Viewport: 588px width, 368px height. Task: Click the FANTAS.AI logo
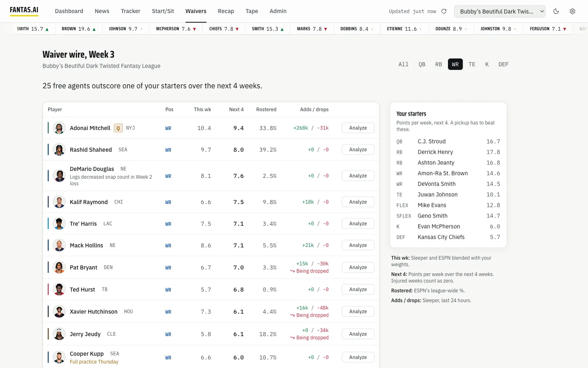point(24,10)
